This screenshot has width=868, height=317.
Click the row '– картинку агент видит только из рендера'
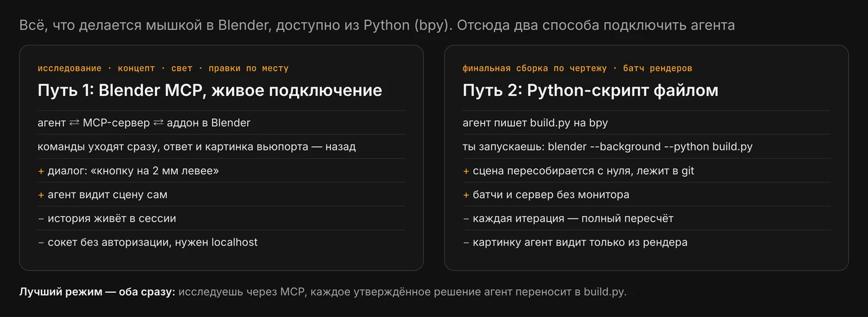[646, 242]
